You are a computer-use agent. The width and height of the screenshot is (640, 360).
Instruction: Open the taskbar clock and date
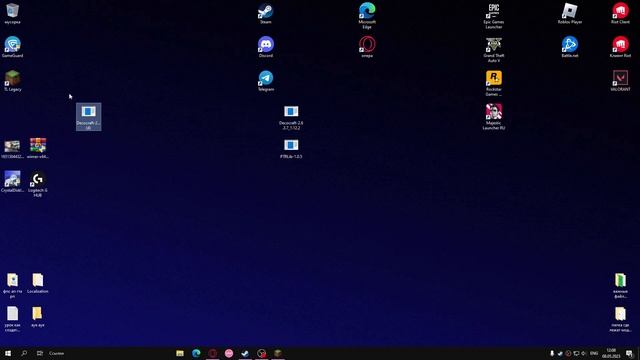[x=611, y=353]
